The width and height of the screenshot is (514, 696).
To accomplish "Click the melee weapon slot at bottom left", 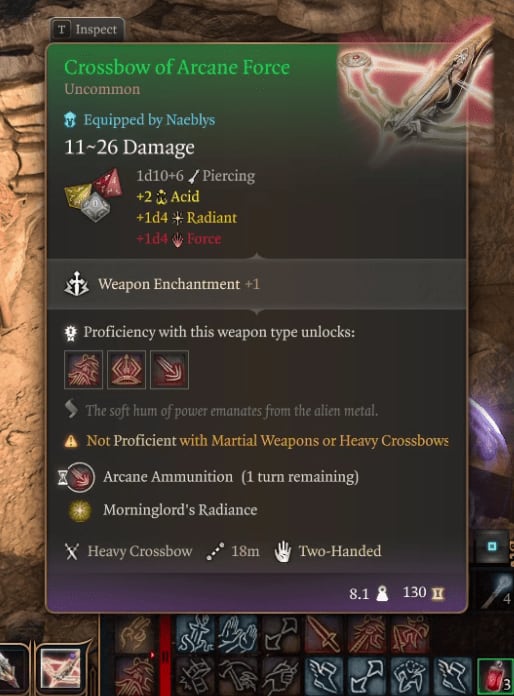I will [12, 669].
